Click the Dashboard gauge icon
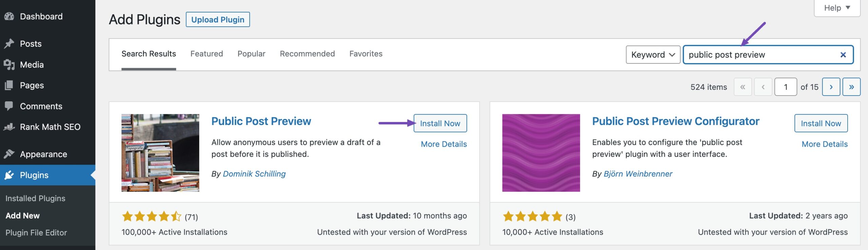This screenshot has width=868, height=250. (x=9, y=16)
